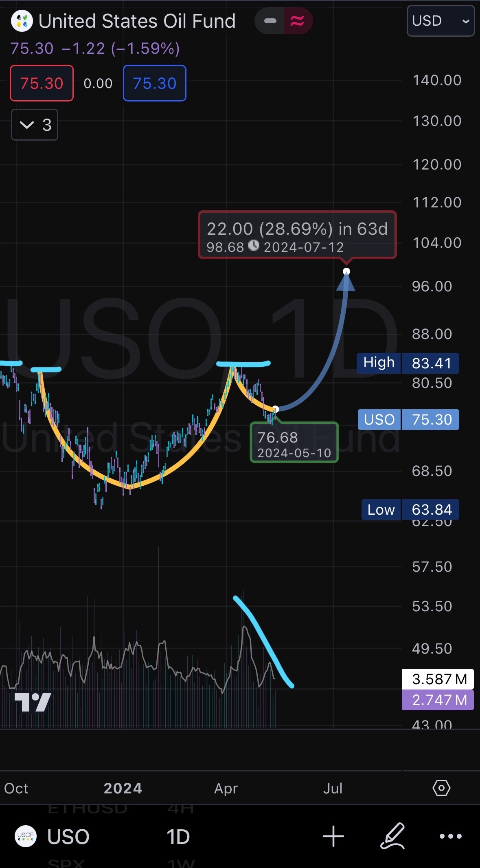Viewport: 480px width, 868px height.
Task: Tap the grey dash market status icon
Action: click(270, 21)
